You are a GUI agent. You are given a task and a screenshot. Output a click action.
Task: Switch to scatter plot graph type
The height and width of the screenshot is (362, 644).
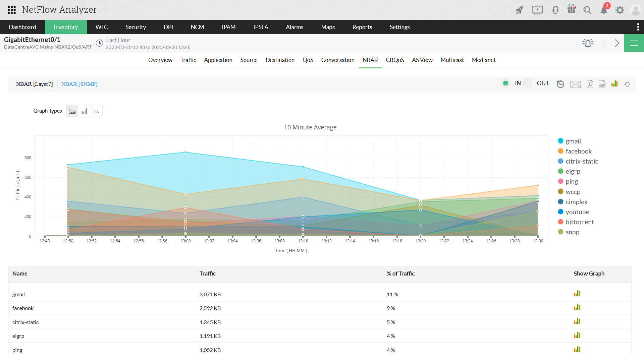[x=97, y=111]
